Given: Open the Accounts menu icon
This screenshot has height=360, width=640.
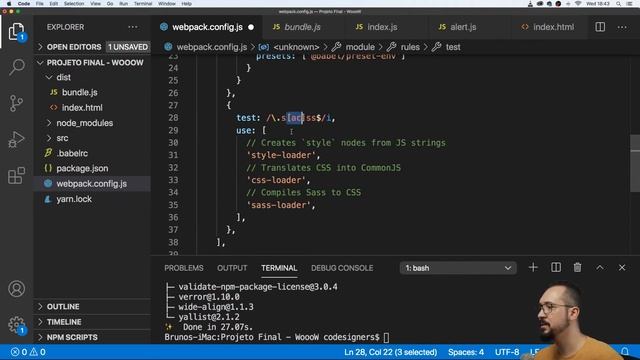Looking at the screenshot, I should tap(16, 289).
